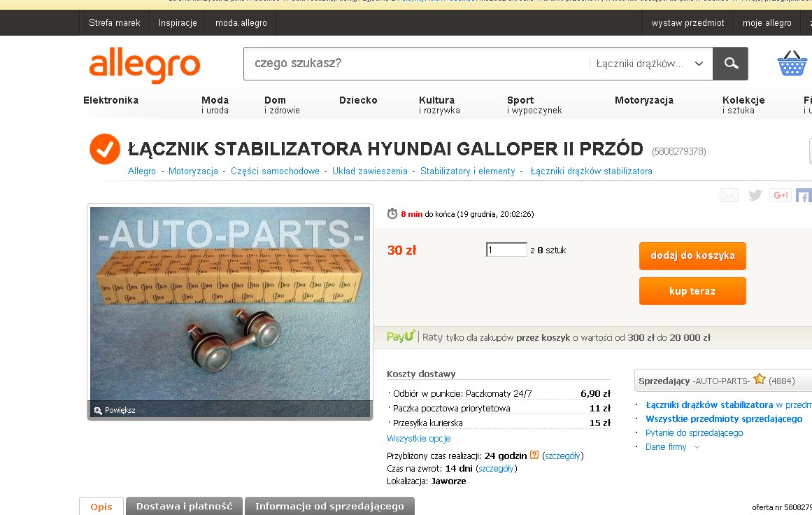Click the kup teraz button
This screenshot has width=812, height=515.
(x=692, y=290)
